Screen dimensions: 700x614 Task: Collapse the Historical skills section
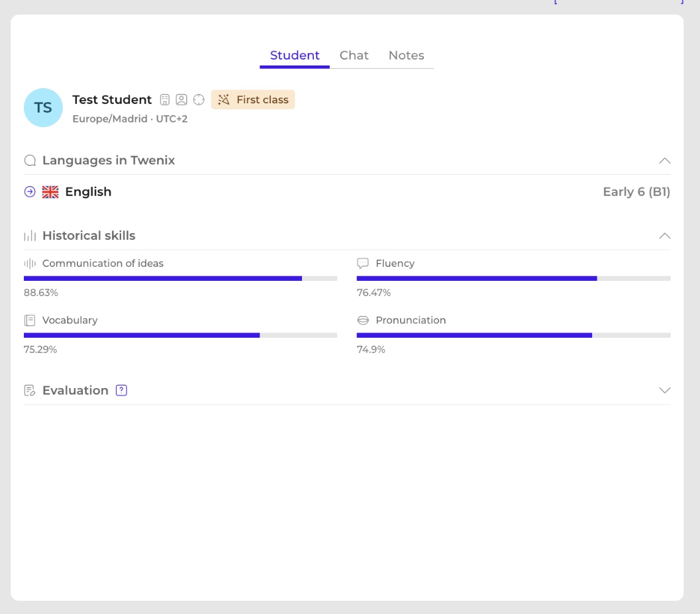[x=665, y=236]
